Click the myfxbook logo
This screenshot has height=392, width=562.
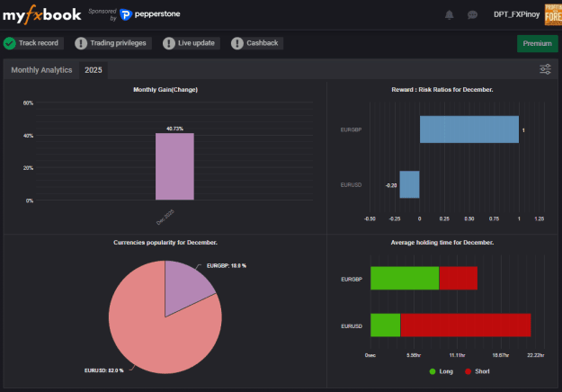[x=42, y=14]
